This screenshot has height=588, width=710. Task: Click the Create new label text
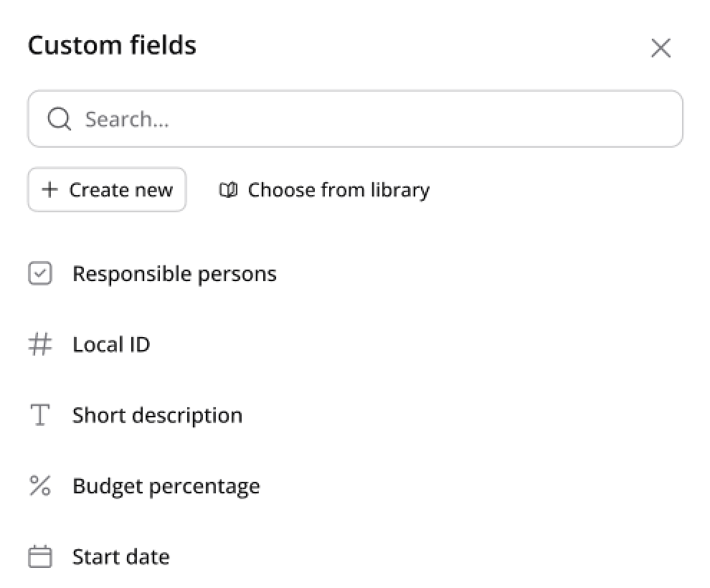[121, 189]
